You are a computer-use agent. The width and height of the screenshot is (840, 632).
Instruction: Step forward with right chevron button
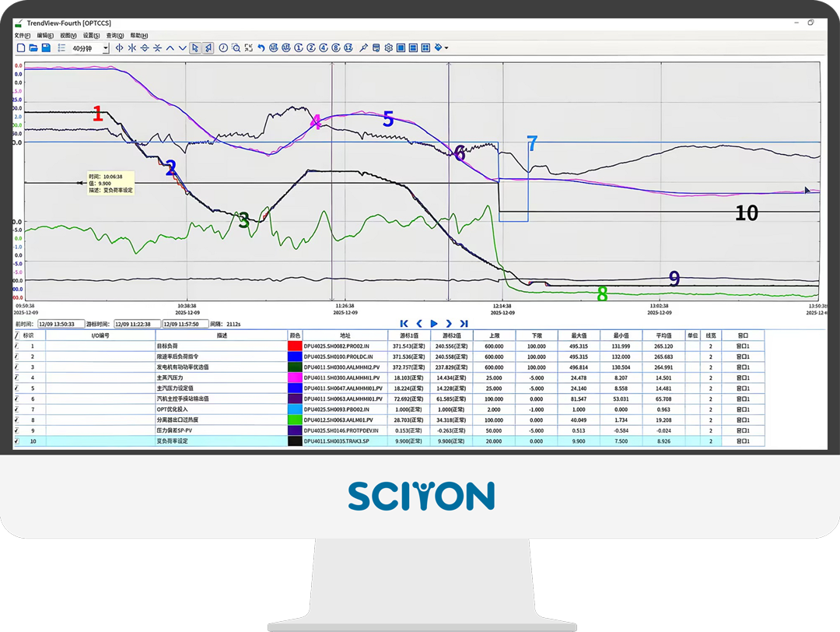tap(449, 324)
